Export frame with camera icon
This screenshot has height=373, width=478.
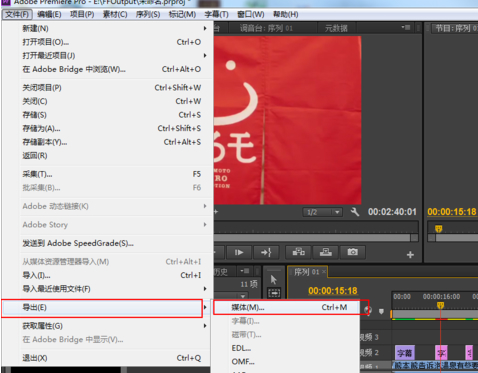pos(353,252)
